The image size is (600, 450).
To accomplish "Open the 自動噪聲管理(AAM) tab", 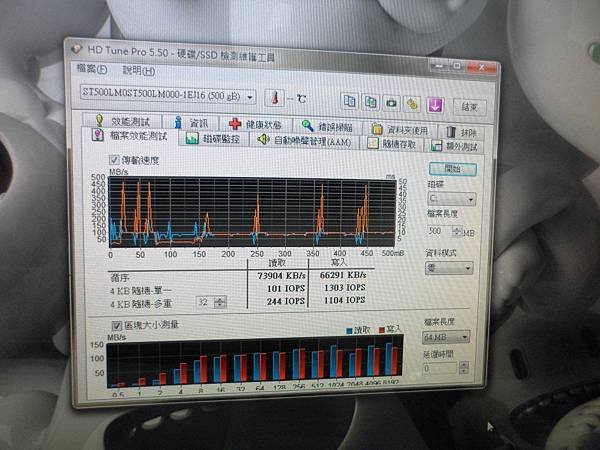I will click(x=305, y=141).
